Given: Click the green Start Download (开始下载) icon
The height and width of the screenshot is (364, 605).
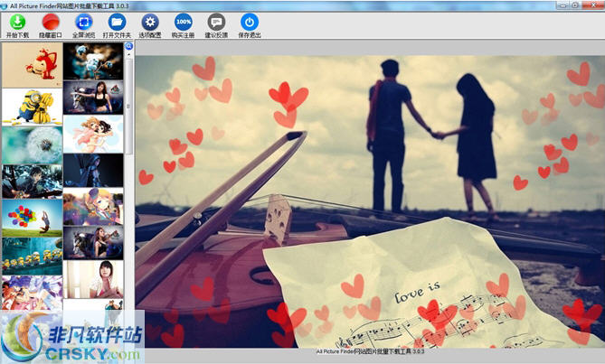Looking at the screenshot, I should 17,23.
